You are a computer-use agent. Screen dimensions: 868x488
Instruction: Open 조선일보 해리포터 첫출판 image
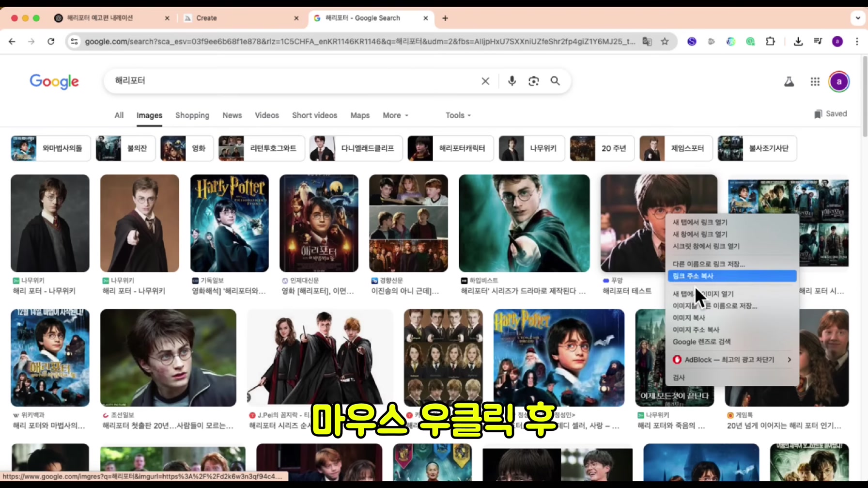click(168, 358)
